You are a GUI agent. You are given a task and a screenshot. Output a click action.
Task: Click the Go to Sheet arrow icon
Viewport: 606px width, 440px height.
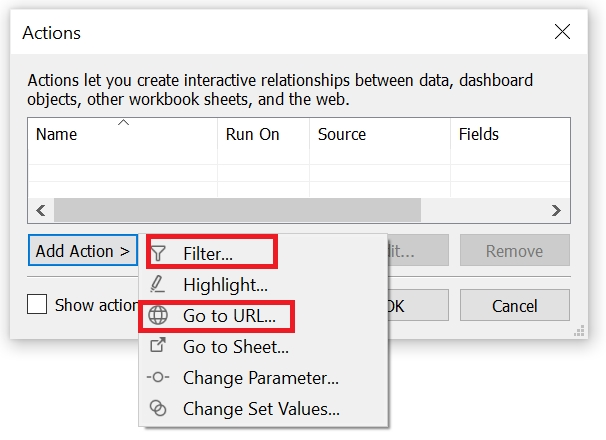[158, 347]
